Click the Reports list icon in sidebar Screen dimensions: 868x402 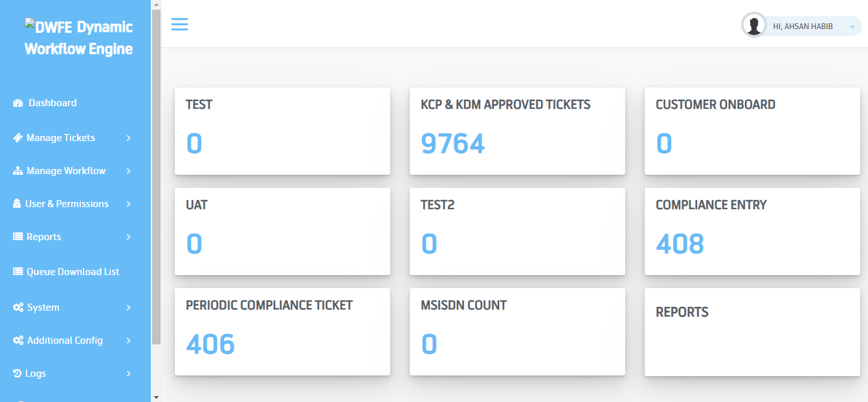[x=18, y=237]
